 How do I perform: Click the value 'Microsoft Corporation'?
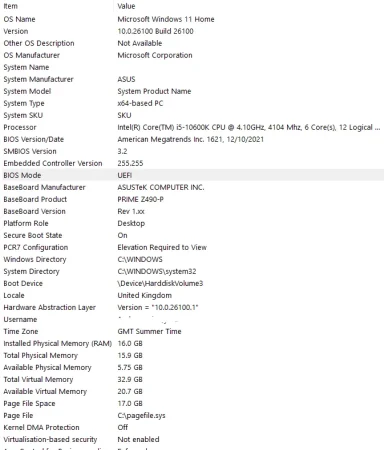tap(155, 55)
